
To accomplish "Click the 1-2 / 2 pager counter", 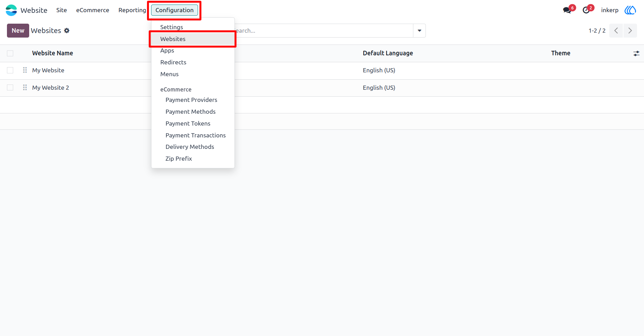I will pos(597,31).
